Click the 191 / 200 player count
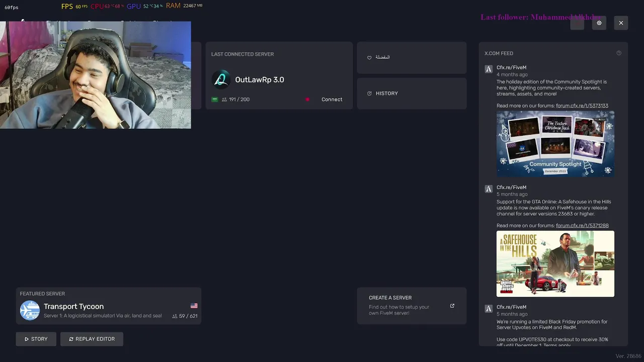This screenshot has height=362, width=644. point(239,100)
